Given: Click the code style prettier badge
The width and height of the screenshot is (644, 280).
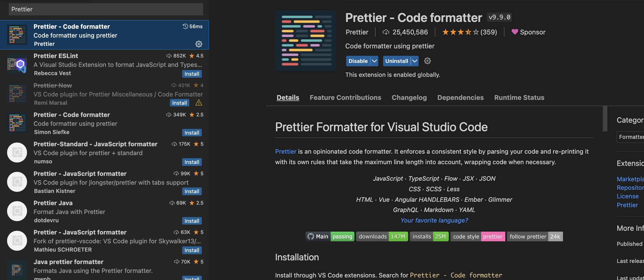Looking at the screenshot, I should point(478,236).
